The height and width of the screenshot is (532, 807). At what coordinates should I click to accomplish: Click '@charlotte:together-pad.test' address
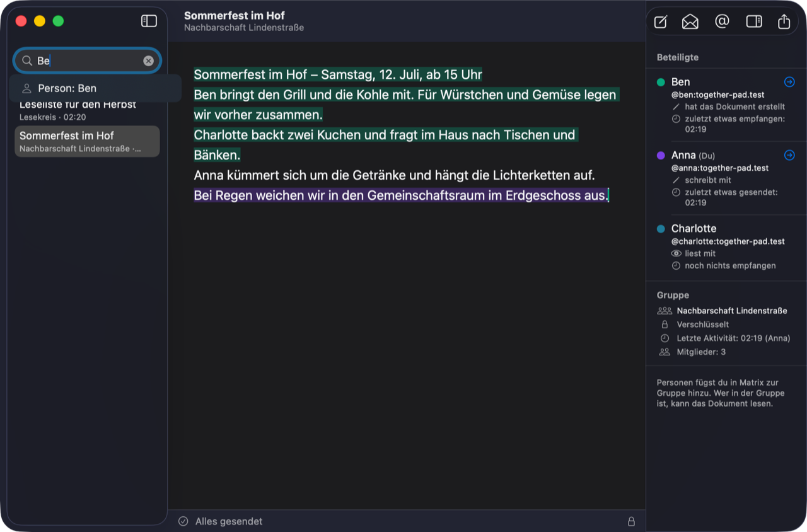[728, 241]
